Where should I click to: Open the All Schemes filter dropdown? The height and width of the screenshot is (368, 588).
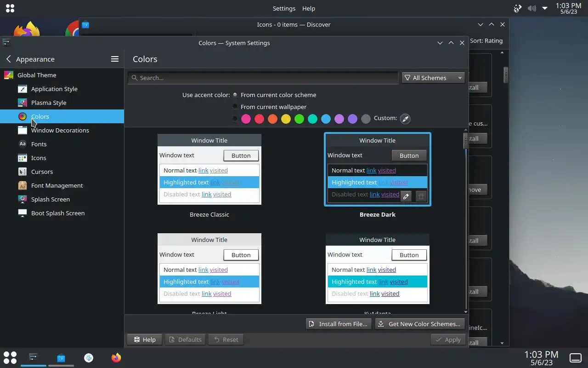433,78
